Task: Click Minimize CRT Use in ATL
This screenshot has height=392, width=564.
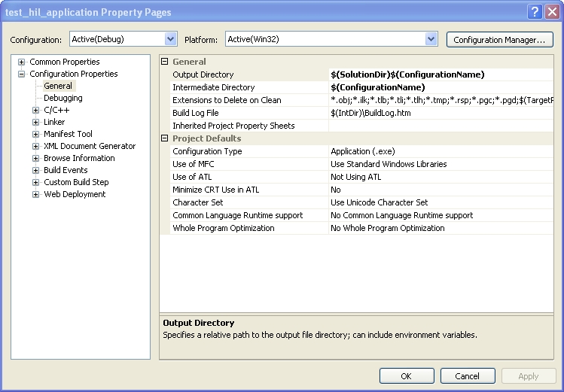Action: pyautogui.click(x=215, y=190)
